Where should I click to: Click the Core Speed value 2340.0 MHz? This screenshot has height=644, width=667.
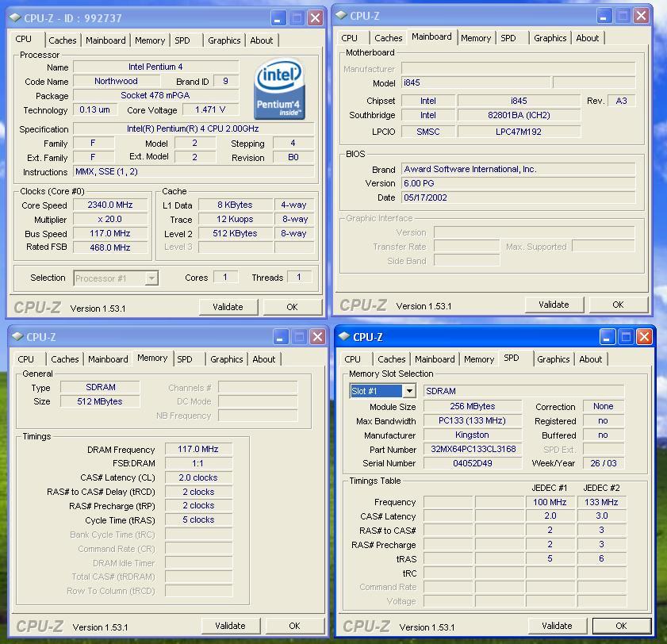pyautogui.click(x=110, y=205)
